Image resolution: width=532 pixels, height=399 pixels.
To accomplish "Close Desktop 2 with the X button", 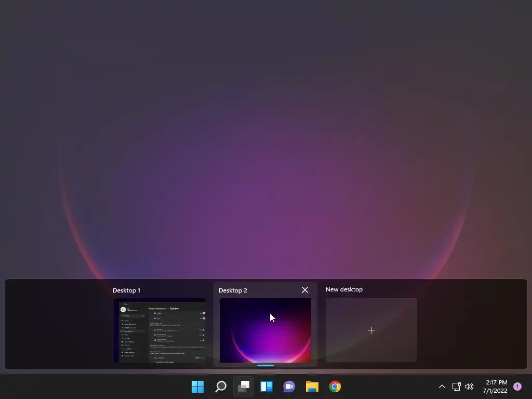I will tap(304, 290).
